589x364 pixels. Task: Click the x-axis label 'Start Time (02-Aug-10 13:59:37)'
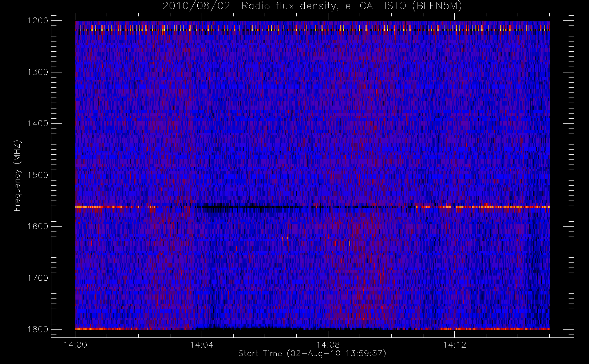pos(312,353)
